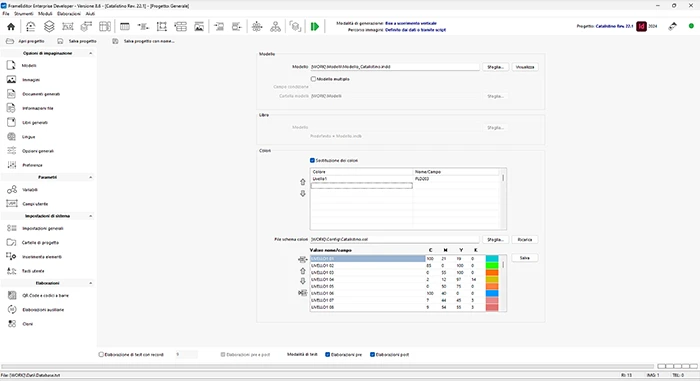Viewport: 700px width, 381px height.
Task: Click the Visualizza button
Action: [525, 67]
